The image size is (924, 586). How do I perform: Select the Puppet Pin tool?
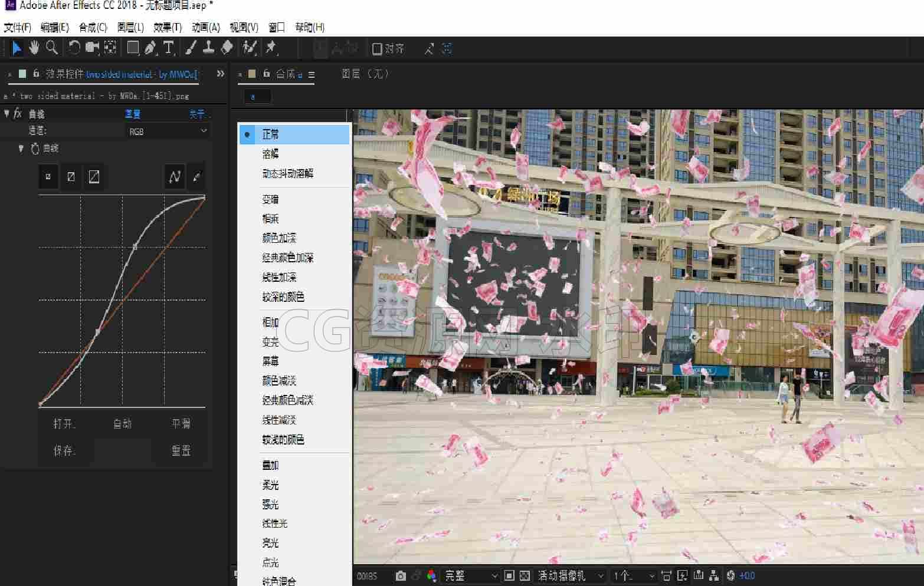[x=271, y=48]
